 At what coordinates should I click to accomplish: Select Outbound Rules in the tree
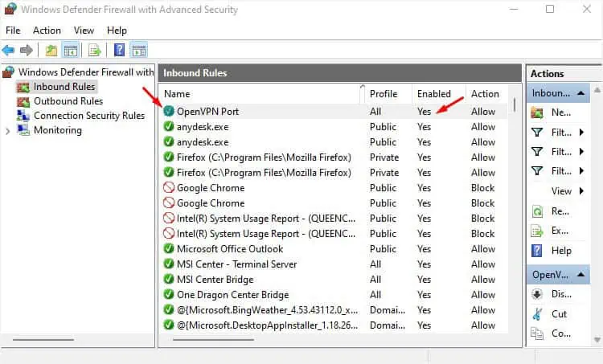click(68, 101)
